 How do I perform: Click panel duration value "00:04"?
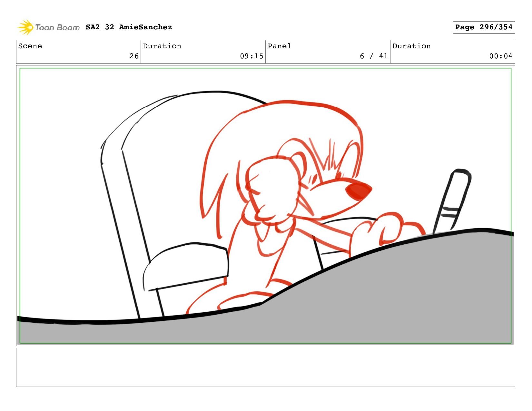tap(501, 56)
